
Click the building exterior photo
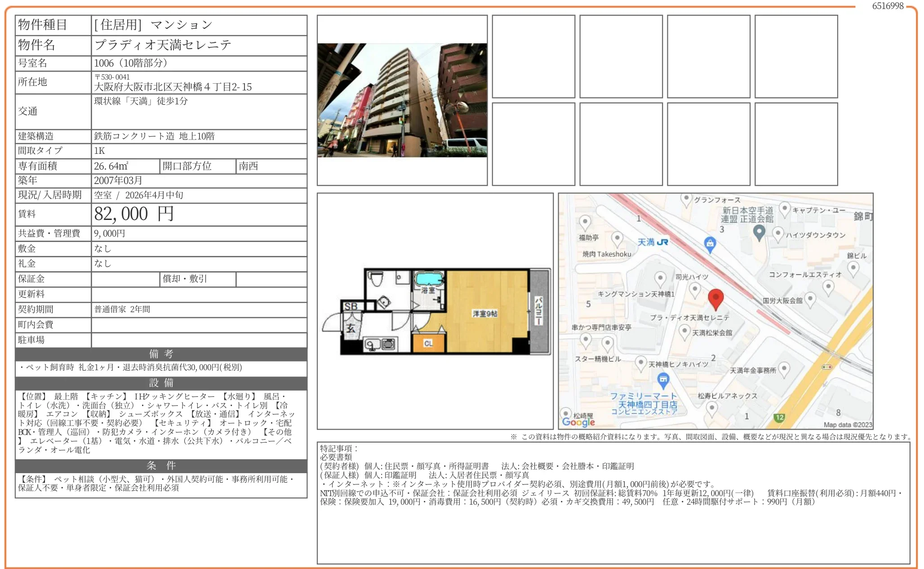pos(402,100)
